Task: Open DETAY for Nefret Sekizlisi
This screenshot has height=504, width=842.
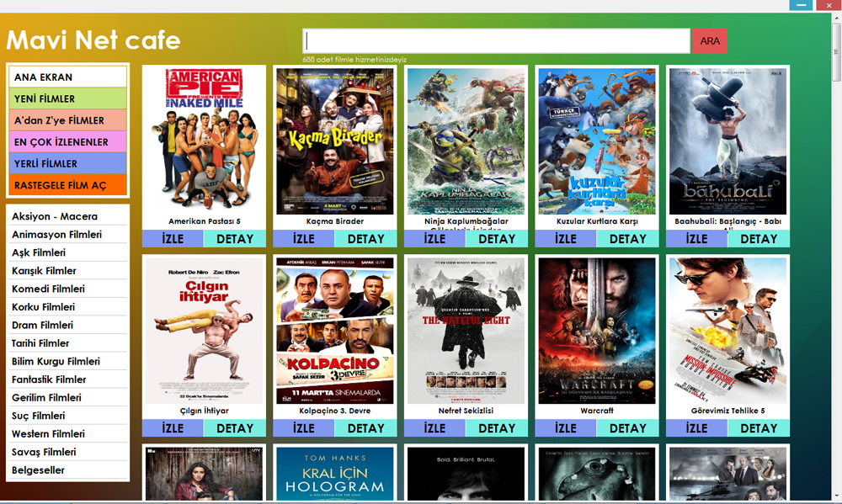Action: coord(497,428)
